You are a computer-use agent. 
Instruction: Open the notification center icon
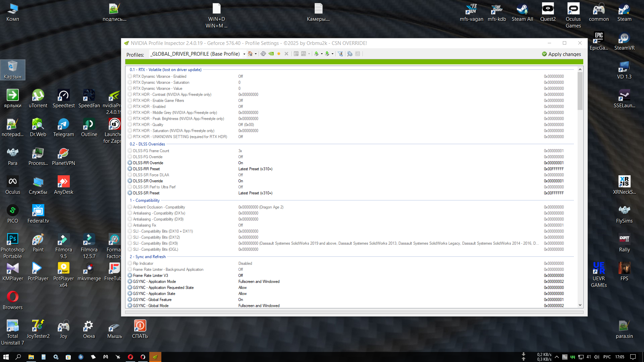tap(633, 357)
